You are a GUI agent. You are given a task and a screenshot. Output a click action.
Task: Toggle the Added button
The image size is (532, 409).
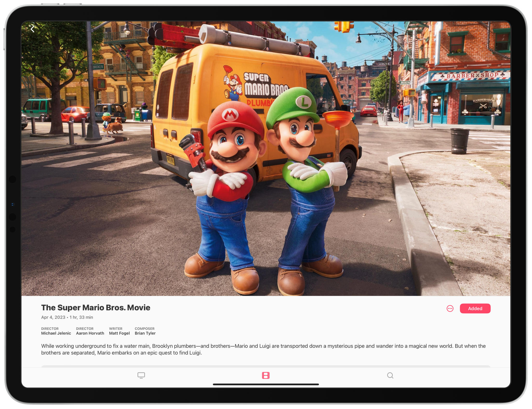(x=475, y=308)
